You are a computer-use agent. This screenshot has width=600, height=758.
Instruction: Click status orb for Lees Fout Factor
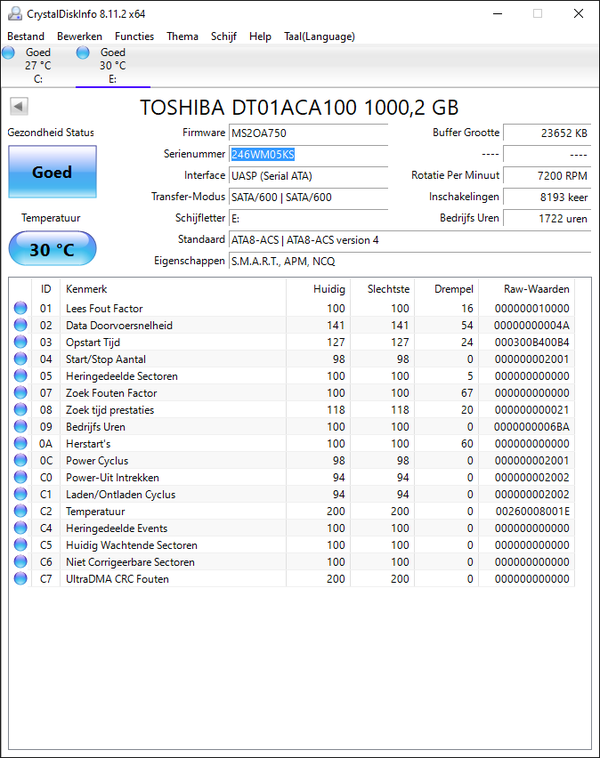(x=20, y=309)
